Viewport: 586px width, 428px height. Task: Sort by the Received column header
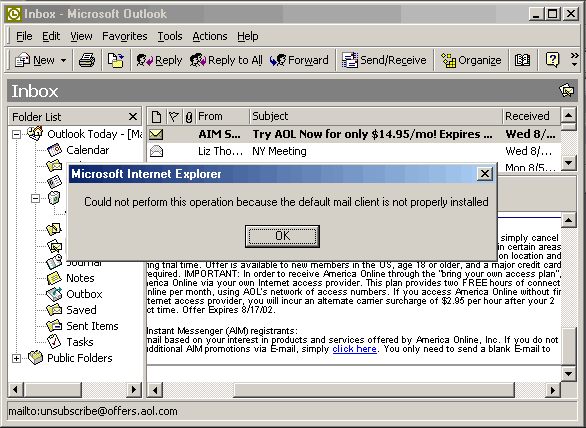(x=531, y=116)
